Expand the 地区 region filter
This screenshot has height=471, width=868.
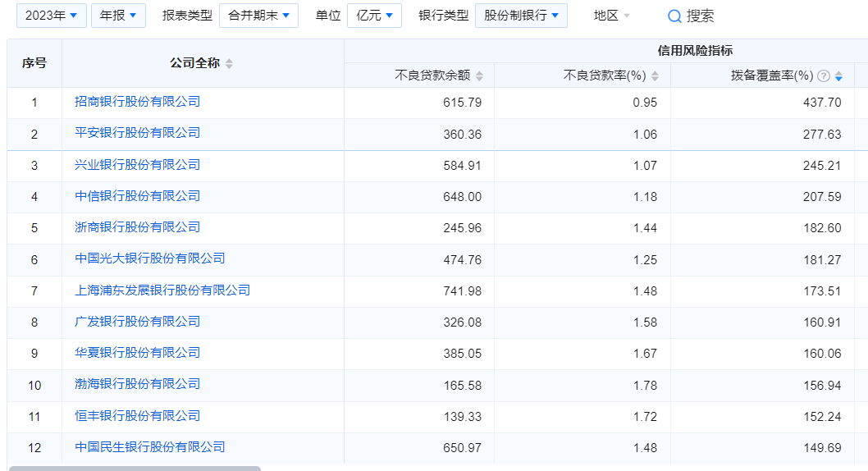pyautogui.click(x=612, y=16)
